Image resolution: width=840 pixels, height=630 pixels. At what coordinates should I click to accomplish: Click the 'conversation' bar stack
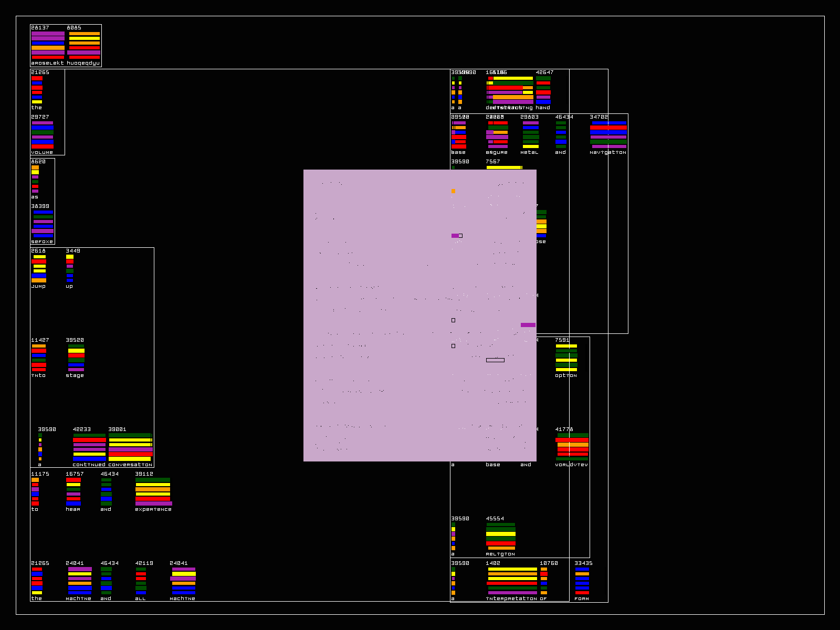point(131,447)
